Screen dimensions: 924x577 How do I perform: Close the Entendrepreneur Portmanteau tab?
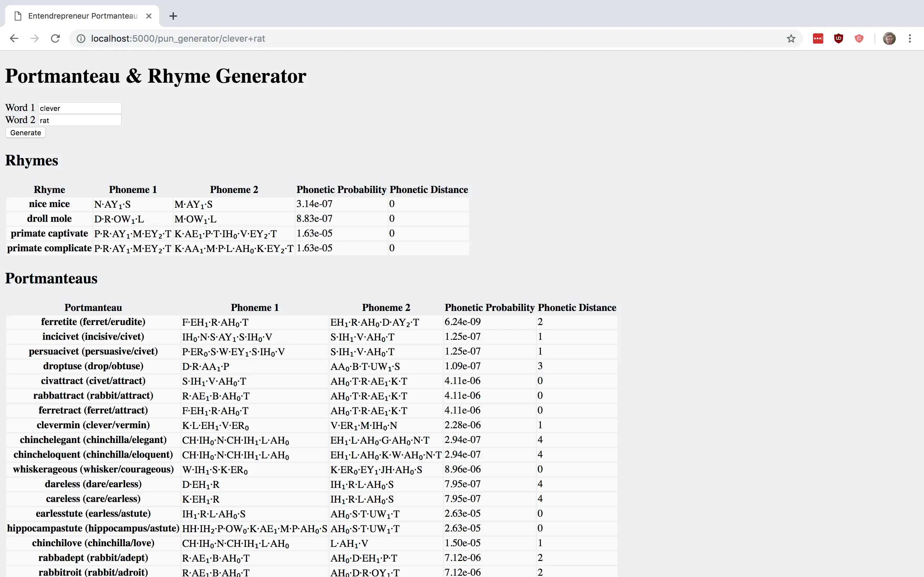pyautogui.click(x=149, y=16)
